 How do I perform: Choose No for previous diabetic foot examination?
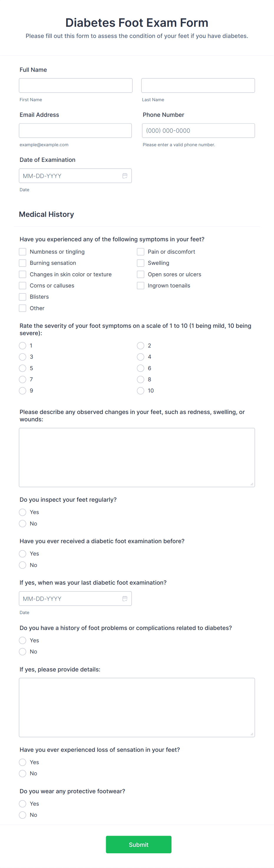[x=23, y=565]
